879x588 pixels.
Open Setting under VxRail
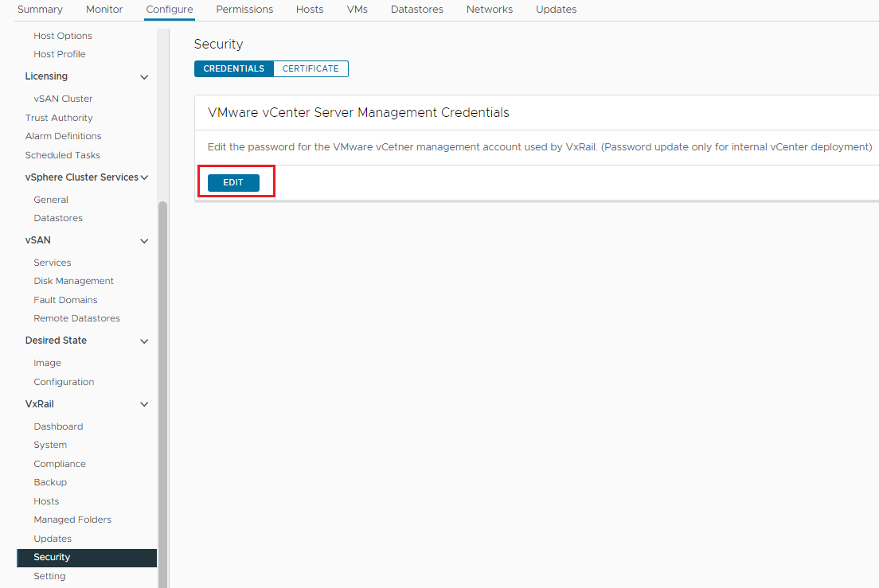click(x=49, y=576)
